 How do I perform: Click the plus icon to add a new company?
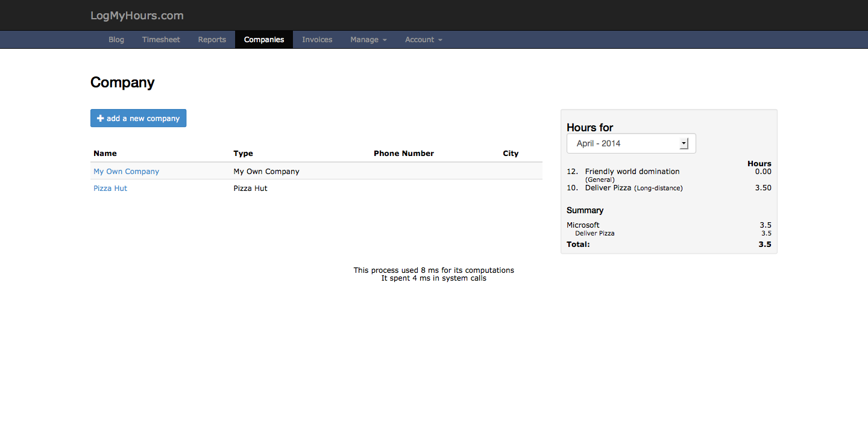101,119
